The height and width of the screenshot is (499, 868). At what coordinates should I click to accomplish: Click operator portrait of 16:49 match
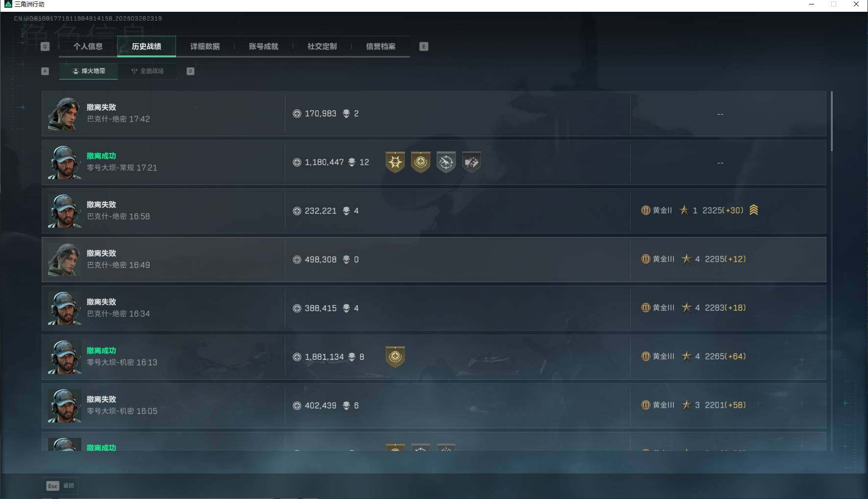click(x=64, y=260)
